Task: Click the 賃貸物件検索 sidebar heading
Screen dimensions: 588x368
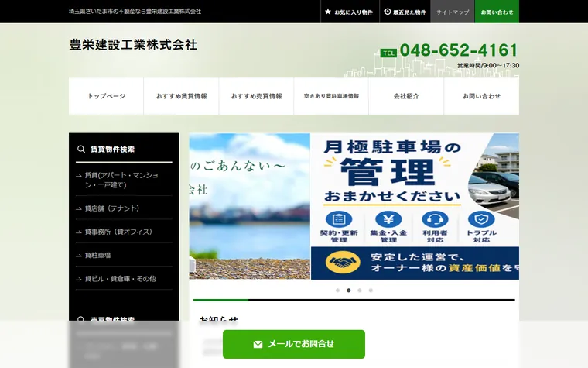Action: (112, 149)
